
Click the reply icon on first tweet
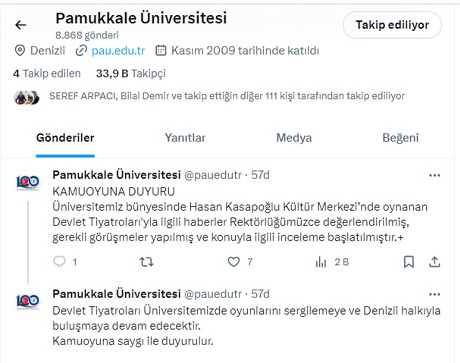[x=59, y=261]
